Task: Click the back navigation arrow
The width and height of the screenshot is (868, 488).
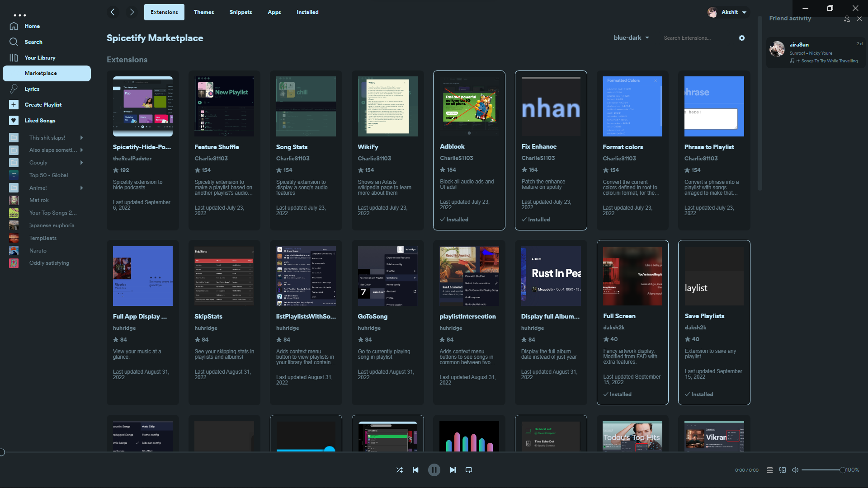Action: [x=113, y=12]
